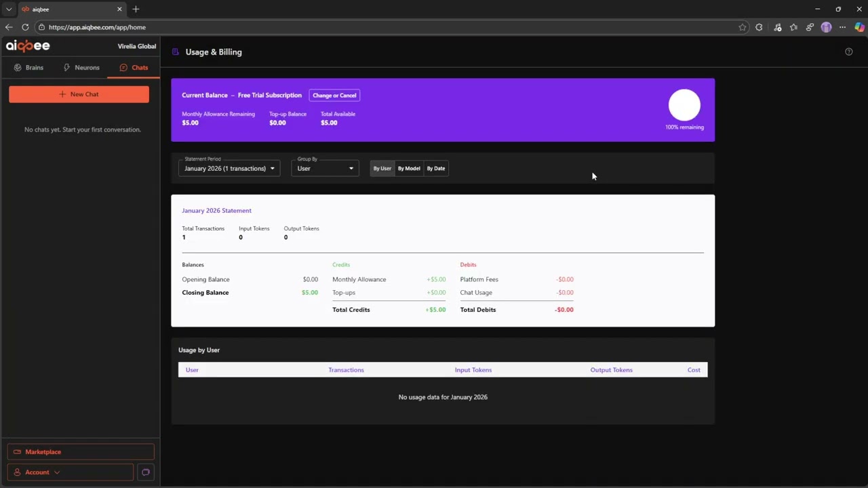This screenshot has height=488, width=868.
Task: Open the browser extensions icon
Action: pos(759,27)
